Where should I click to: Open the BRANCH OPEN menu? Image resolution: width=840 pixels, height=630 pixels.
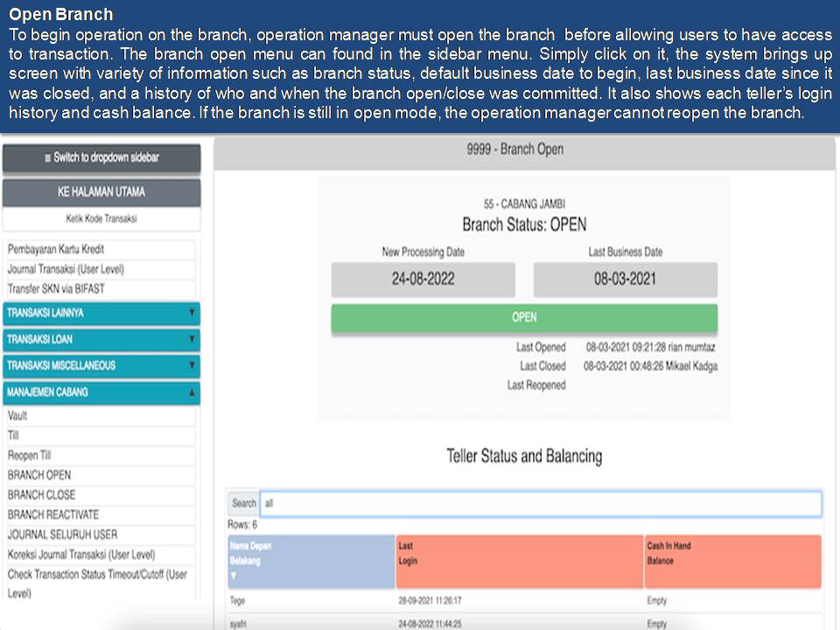39,475
